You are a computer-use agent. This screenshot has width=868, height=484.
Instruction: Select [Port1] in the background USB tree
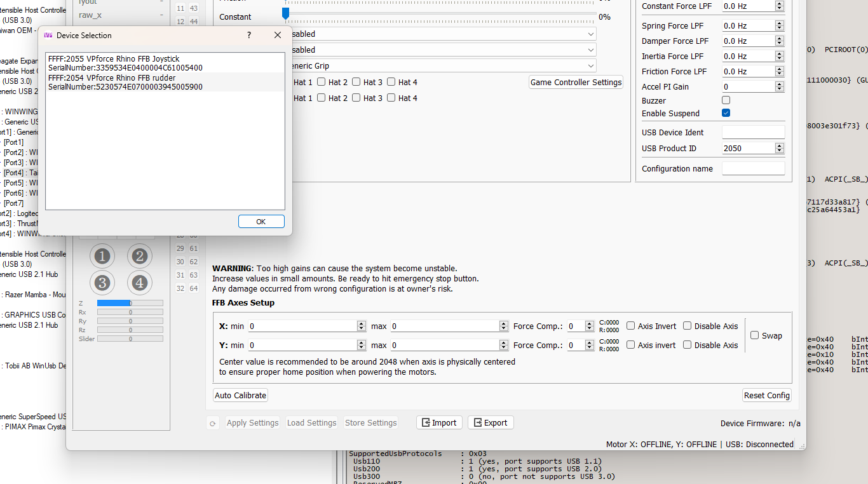point(13,142)
